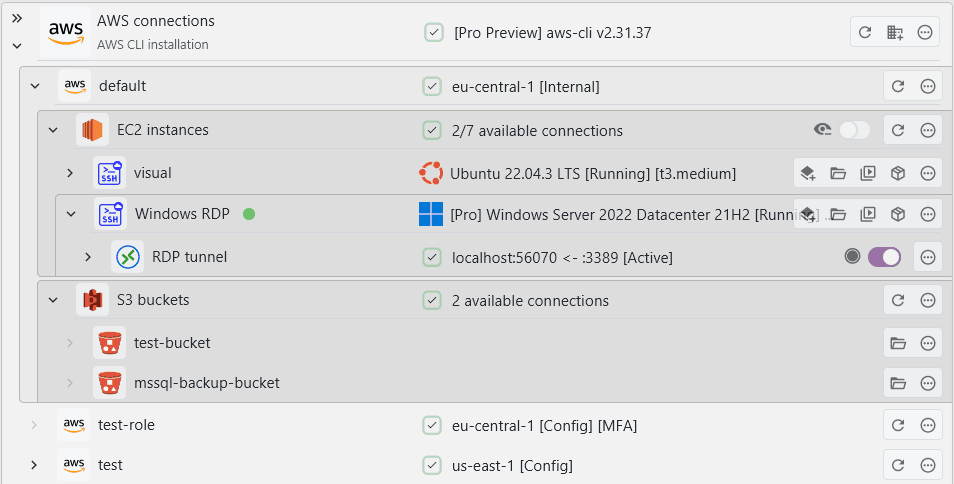Viewport: 954px width, 484px height.
Task: Open the play-script icon on Windows RDP row
Action: point(868,214)
